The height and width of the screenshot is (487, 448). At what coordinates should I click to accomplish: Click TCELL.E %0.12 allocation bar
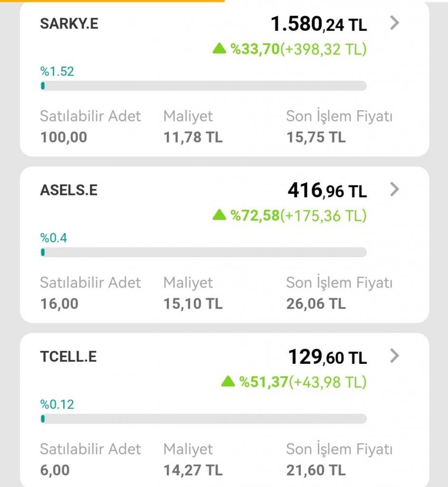[203, 419]
